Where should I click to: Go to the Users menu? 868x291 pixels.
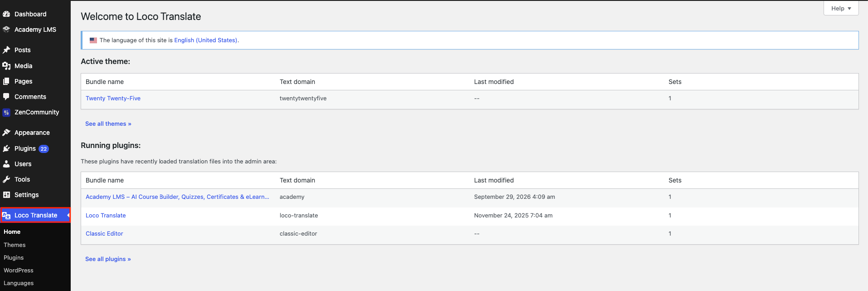[x=23, y=164]
